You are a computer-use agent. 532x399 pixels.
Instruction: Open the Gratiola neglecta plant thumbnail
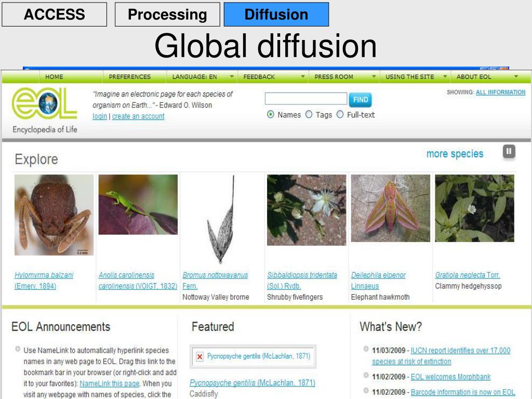(475, 208)
